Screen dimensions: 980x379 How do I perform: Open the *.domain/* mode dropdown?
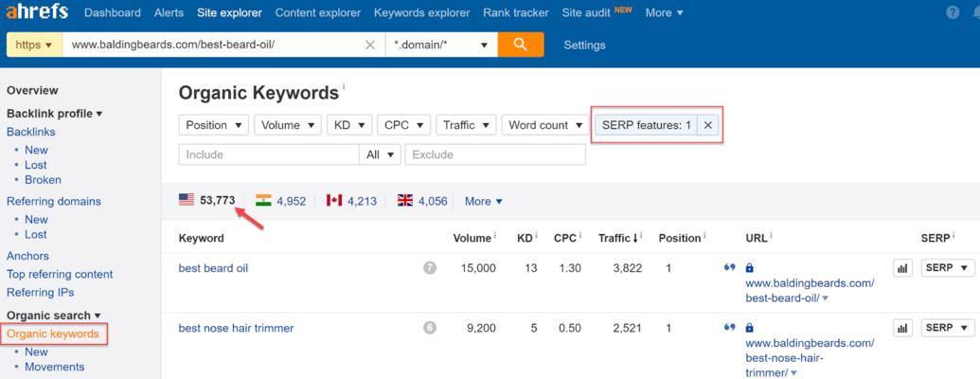tap(441, 45)
